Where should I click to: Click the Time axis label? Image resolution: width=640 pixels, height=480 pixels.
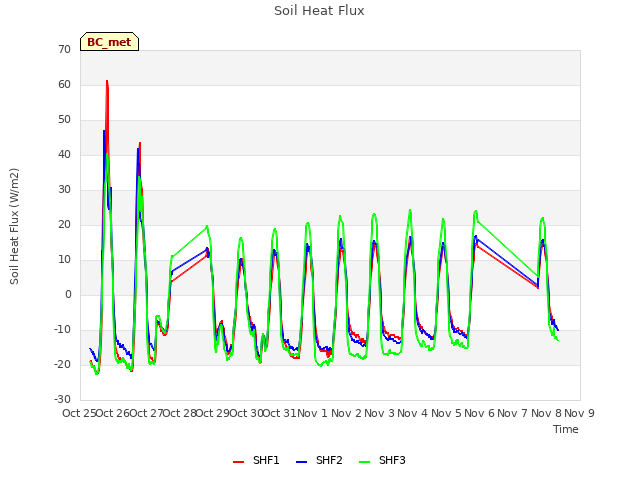(x=566, y=429)
